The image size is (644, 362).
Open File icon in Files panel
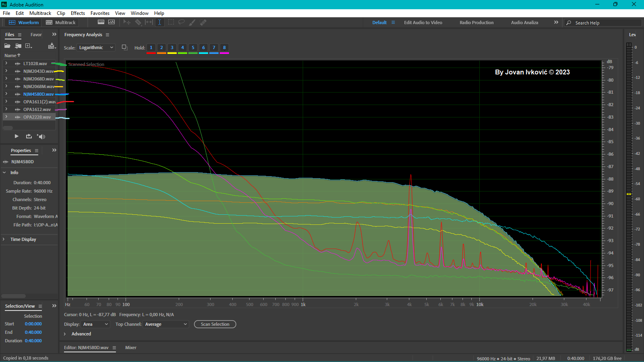click(7, 46)
